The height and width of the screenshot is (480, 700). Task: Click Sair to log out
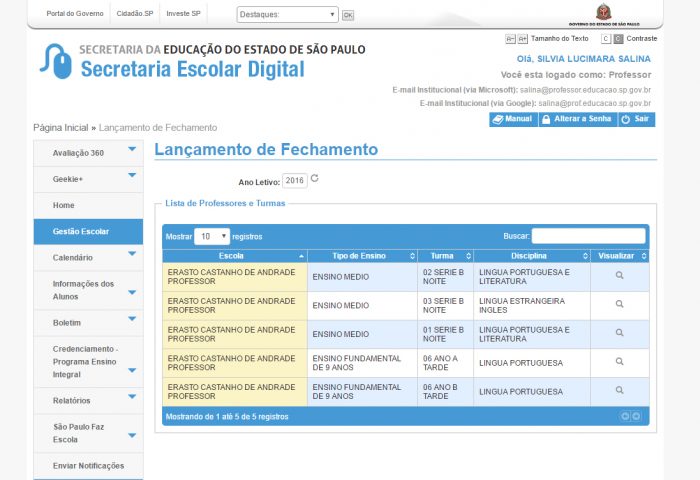[x=636, y=119]
